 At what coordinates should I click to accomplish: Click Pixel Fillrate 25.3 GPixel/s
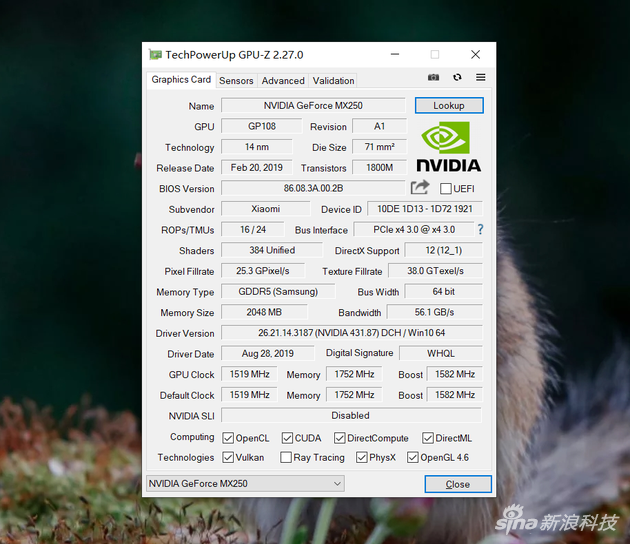pyautogui.click(x=263, y=271)
